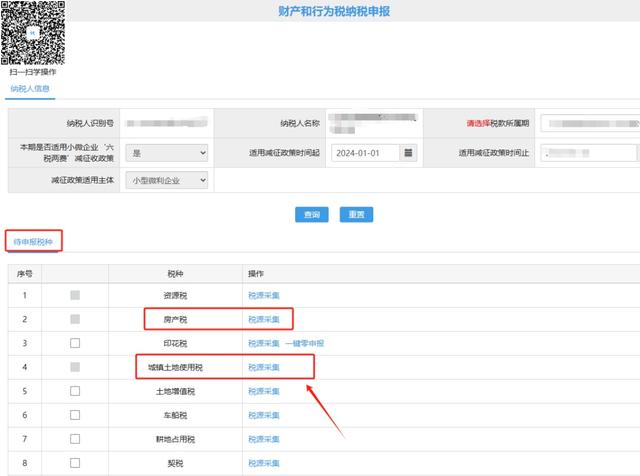Open the 减征政策适用主体 dropdown

(167, 180)
